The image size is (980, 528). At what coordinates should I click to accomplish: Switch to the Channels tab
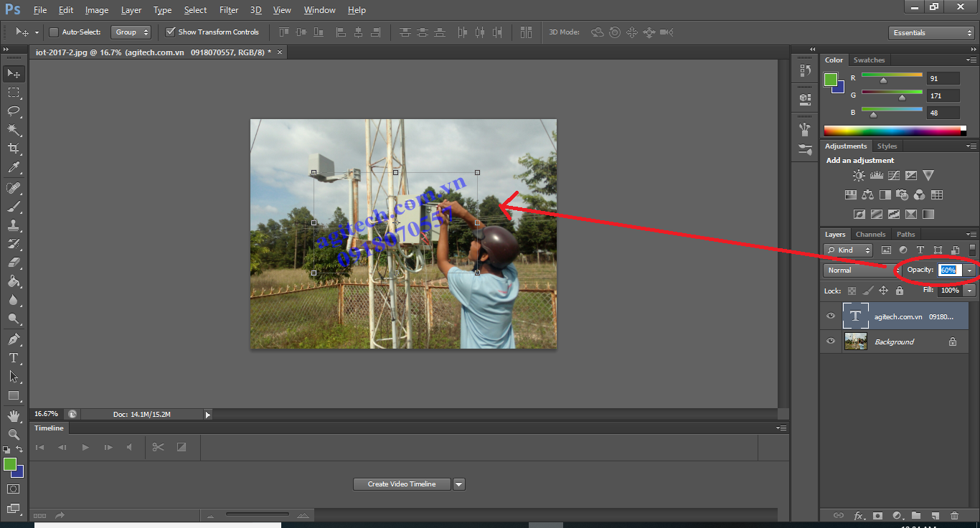(x=871, y=235)
